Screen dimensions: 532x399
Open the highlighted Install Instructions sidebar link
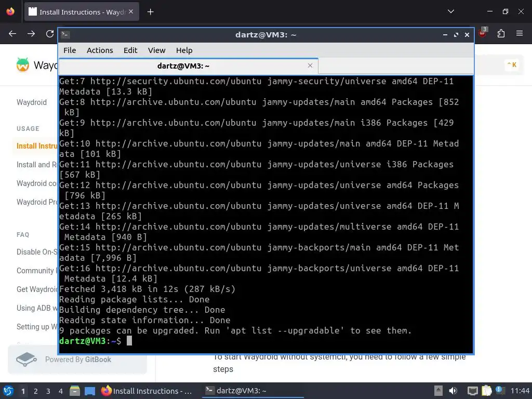point(37,146)
